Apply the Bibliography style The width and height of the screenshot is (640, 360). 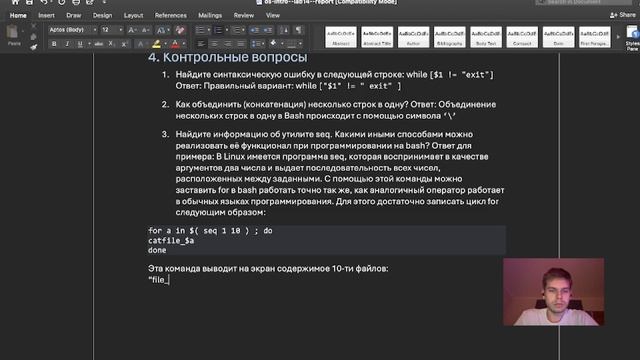point(449,37)
